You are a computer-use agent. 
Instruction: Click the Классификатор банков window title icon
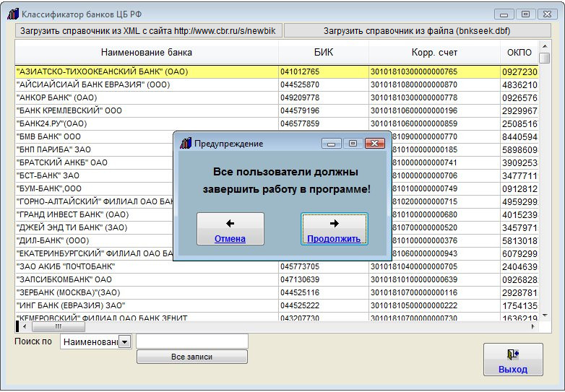tap(12, 14)
